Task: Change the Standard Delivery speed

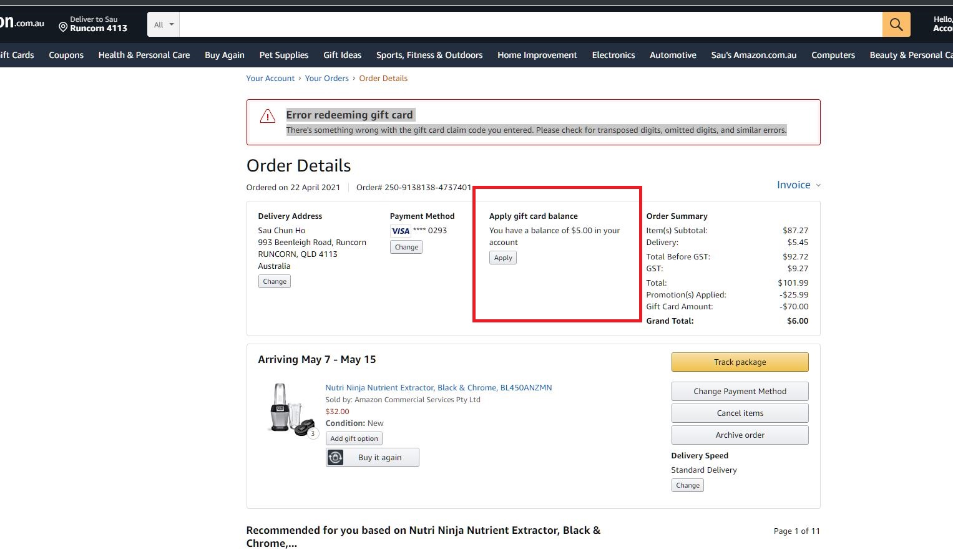Action: pyautogui.click(x=688, y=485)
